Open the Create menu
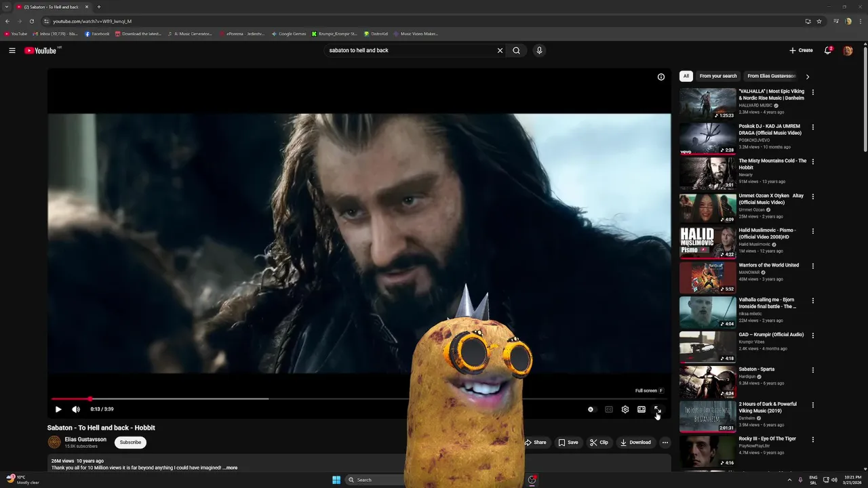Screen dimensions: 868x488 click(x=801, y=50)
